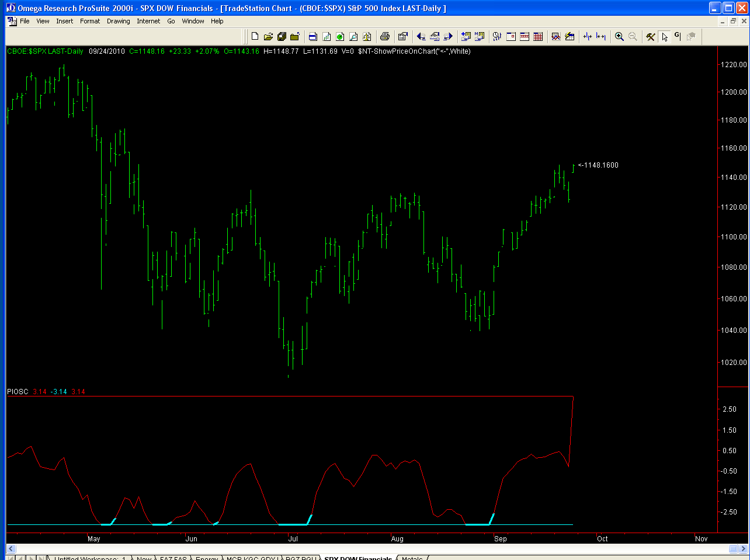Image resolution: width=750 pixels, height=560 pixels.
Task: Click left arrow of horizontal scrollbar
Action: coord(11,548)
